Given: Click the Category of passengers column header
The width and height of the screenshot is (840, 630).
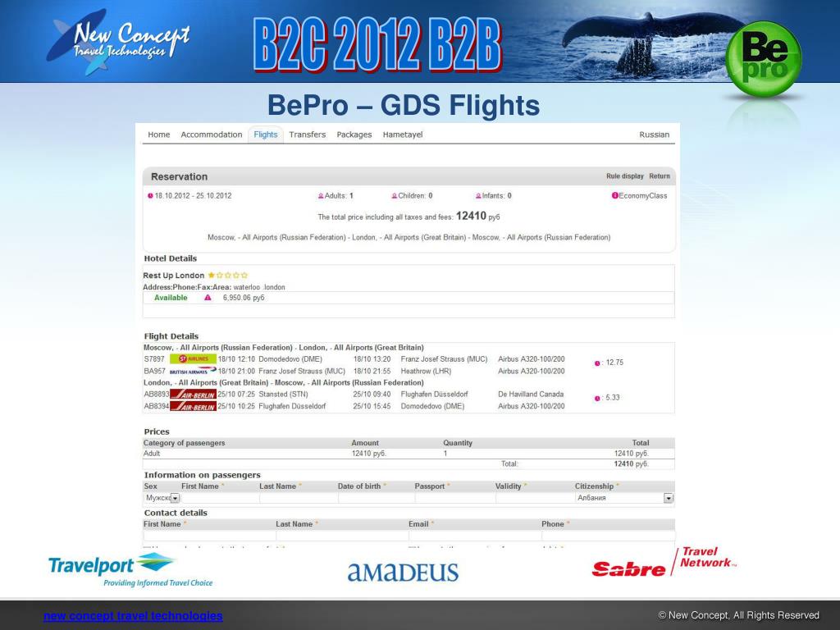Looking at the screenshot, I should [185, 443].
